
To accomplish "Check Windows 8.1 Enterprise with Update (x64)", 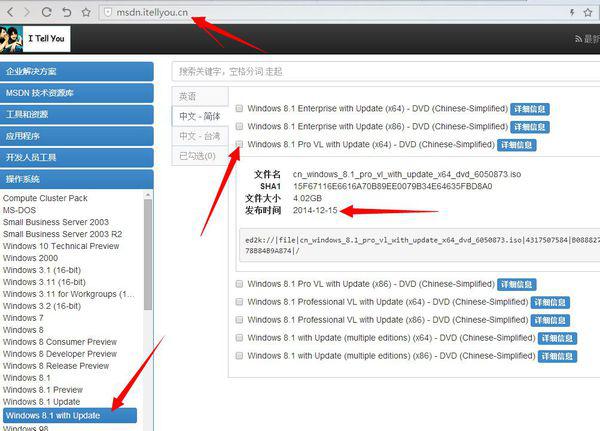I will [239, 108].
